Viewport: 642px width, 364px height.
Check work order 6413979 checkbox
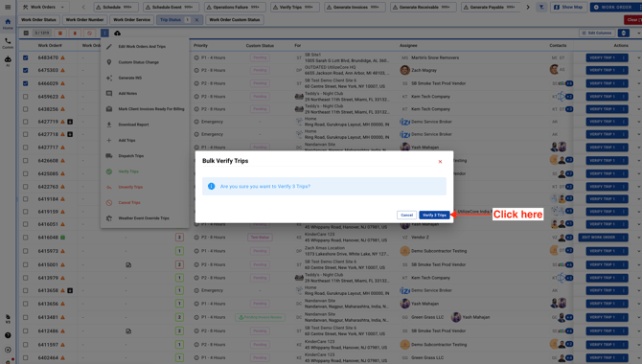tap(25, 278)
